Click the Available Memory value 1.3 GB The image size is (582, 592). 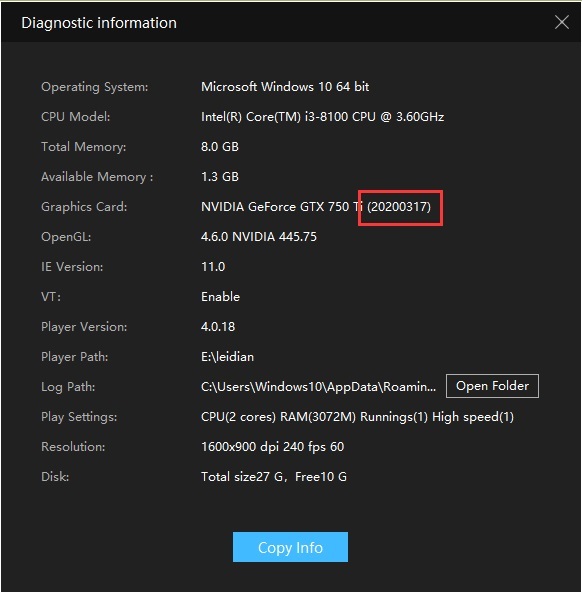click(220, 177)
